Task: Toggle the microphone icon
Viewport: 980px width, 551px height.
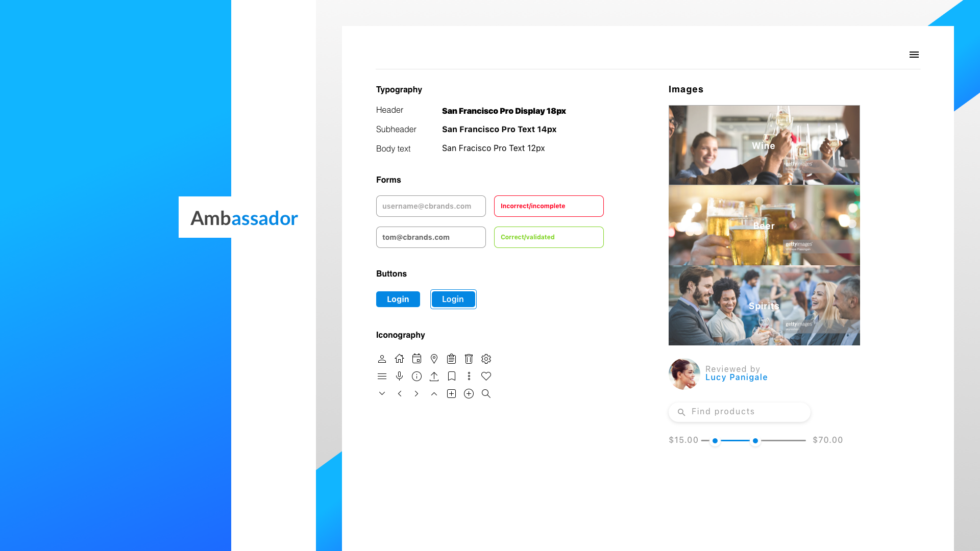Action: (x=399, y=376)
